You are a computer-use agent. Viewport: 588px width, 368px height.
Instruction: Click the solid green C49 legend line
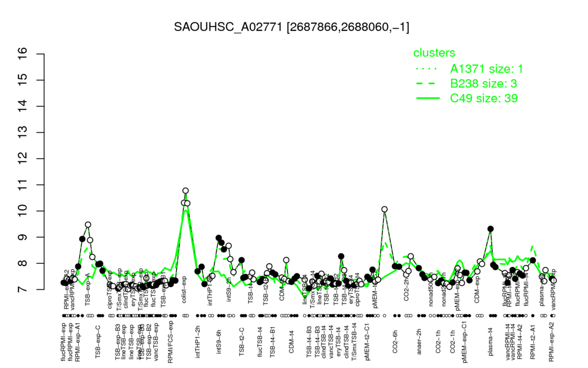(x=428, y=98)
